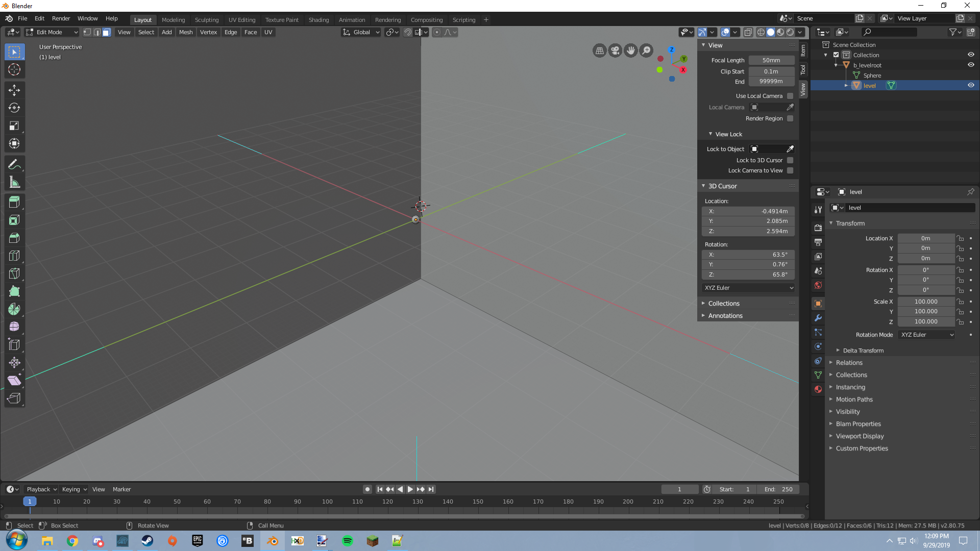Open the cursor XYZ Euler rotation dropdown
The image size is (980, 551).
(x=748, y=288)
